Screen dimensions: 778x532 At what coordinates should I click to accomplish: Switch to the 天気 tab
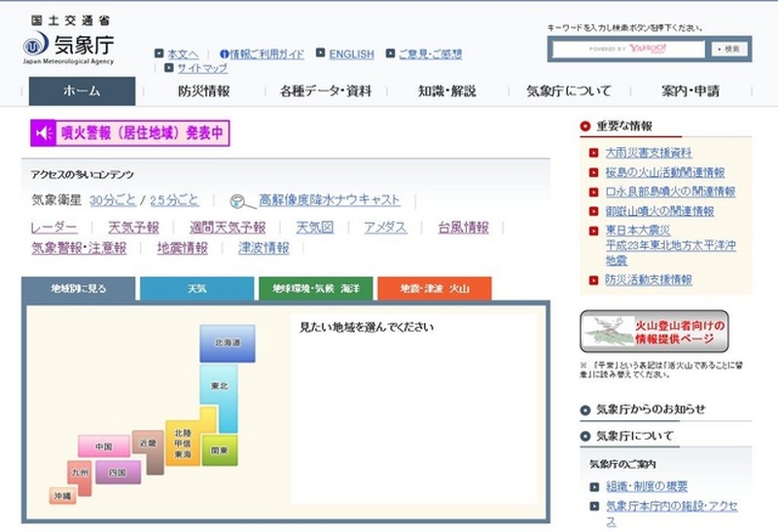click(197, 289)
